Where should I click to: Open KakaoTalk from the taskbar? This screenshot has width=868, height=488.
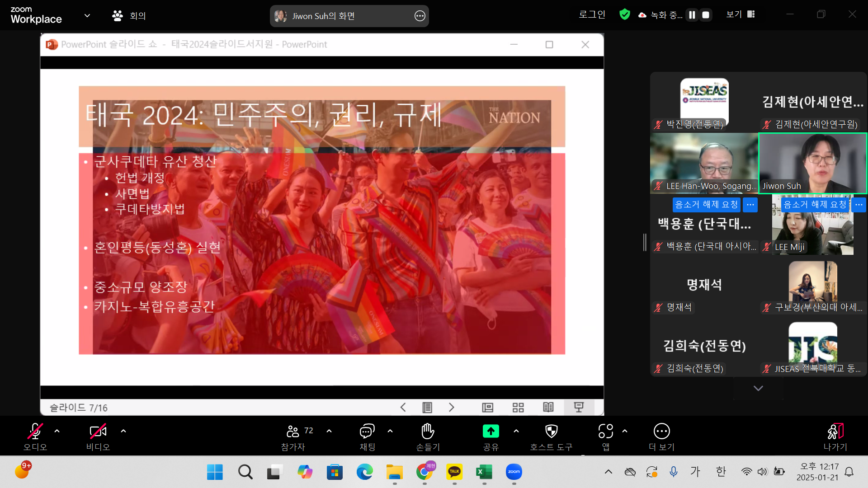click(454, 472)
